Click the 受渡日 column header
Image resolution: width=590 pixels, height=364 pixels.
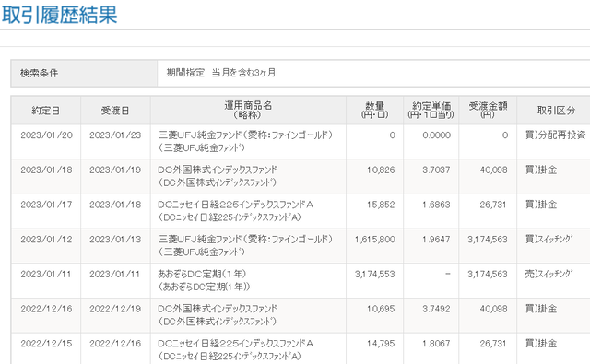115,111
